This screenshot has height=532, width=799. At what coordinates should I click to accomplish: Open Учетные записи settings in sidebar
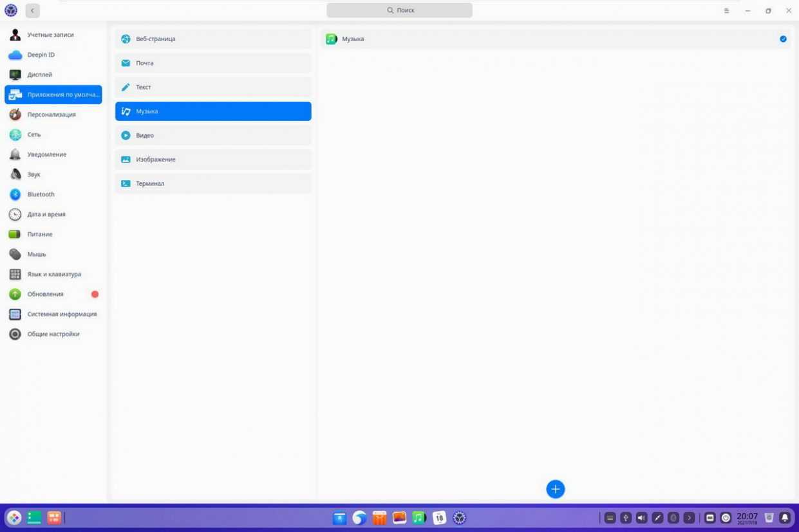pos(52,35)
